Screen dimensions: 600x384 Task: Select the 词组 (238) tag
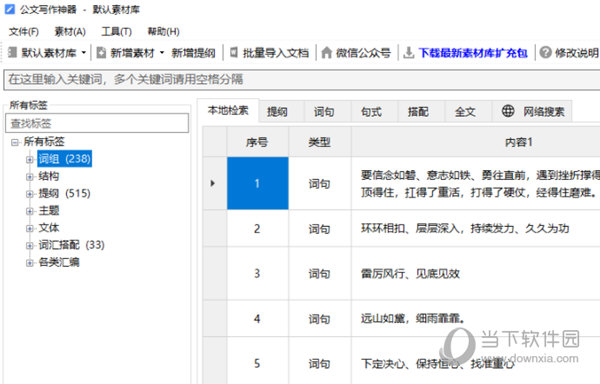click(65, 159)
